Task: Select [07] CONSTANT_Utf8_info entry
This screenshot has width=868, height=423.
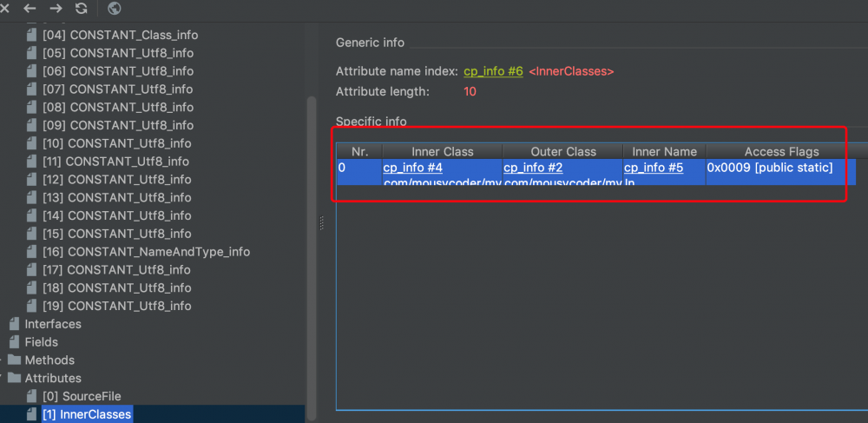Action: click(118, 89)
